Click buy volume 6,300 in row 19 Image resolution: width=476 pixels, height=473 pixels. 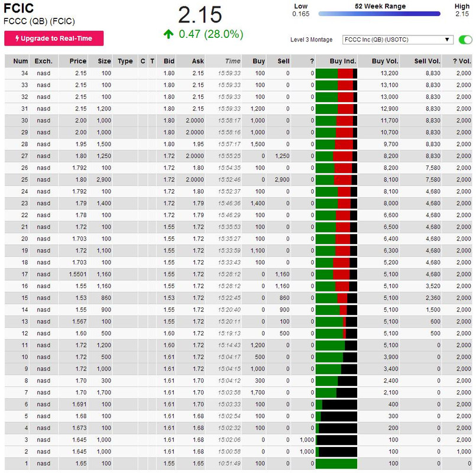pyautogui.click(x=391, y=251)
